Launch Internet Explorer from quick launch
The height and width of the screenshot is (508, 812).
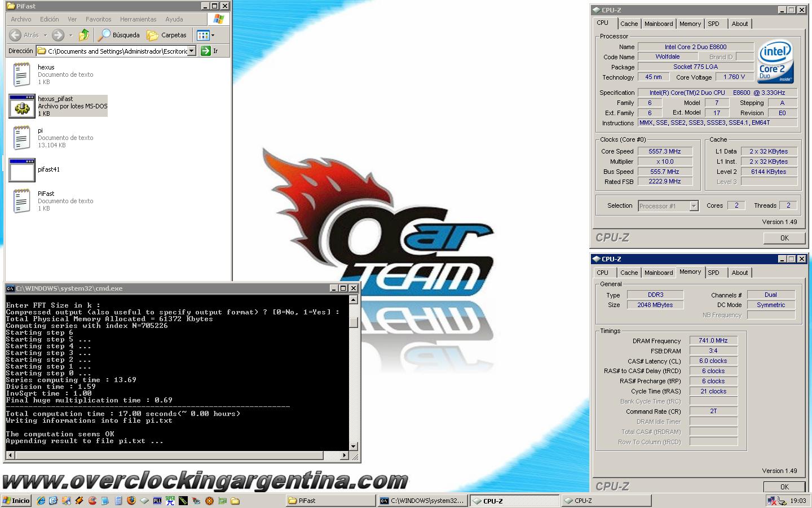tap(41, 501)
